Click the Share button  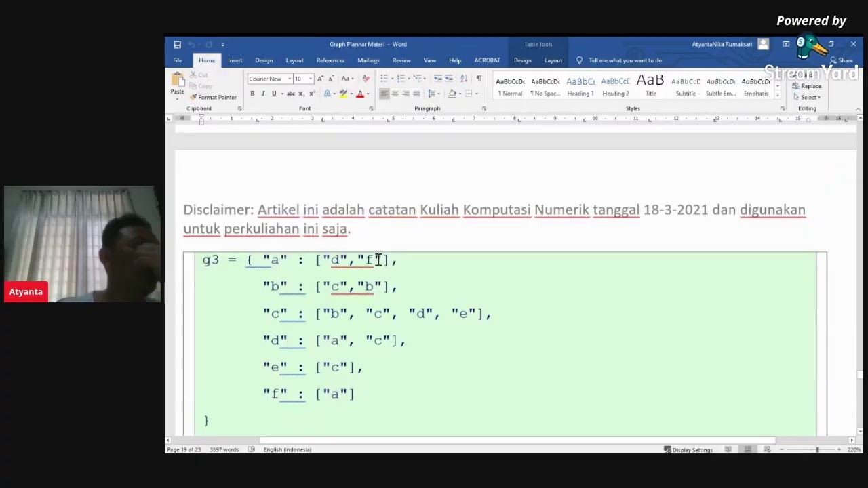click(x=841, y=60)
